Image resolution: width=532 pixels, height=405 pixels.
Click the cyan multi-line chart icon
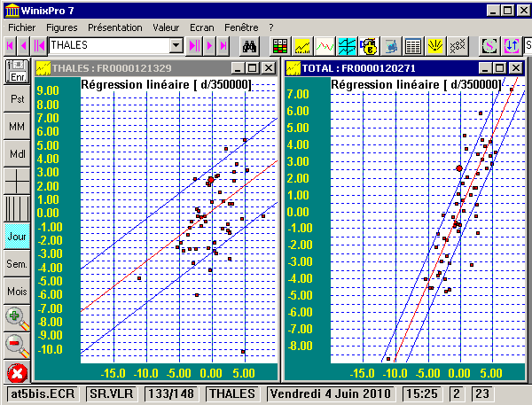point(347,46)
